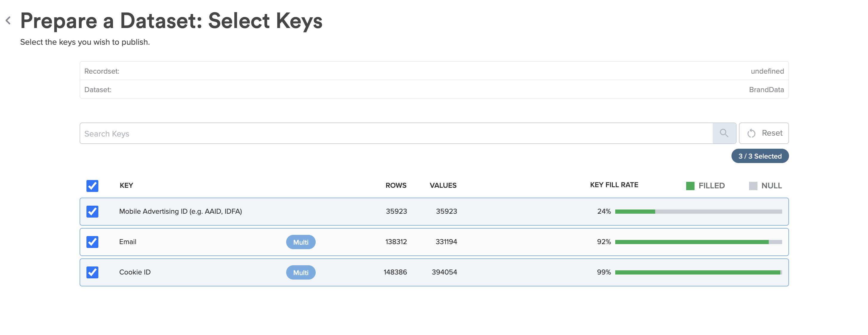Uncheck the Cookie ID checkbox
This screenshot has height=335, width=868.
92,272
